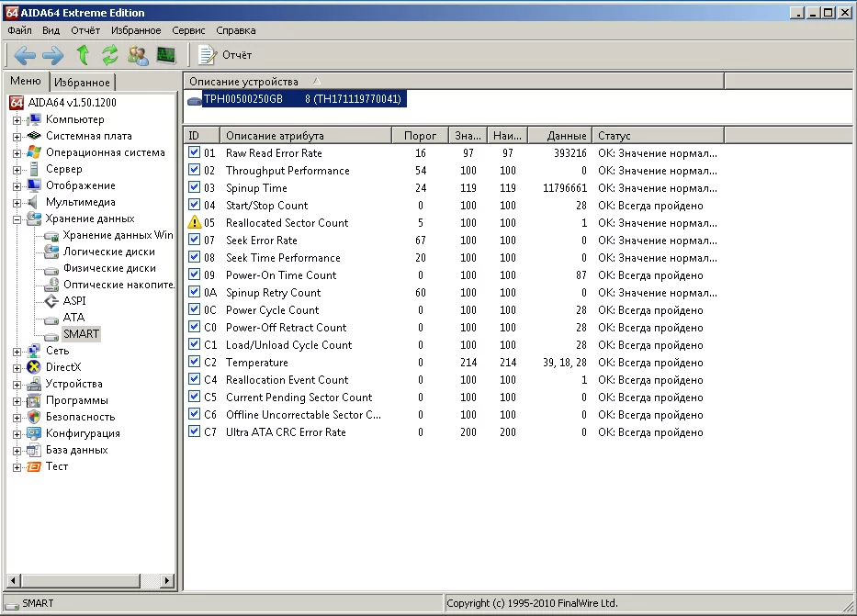Uncheck the Temperature attribute checkbox

pos(194,363)
